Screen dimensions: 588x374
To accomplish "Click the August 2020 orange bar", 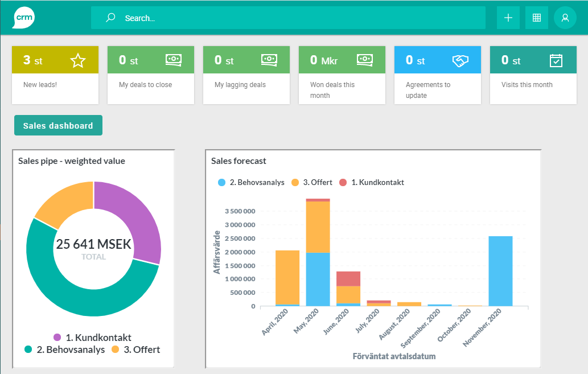I will point(409,304).
